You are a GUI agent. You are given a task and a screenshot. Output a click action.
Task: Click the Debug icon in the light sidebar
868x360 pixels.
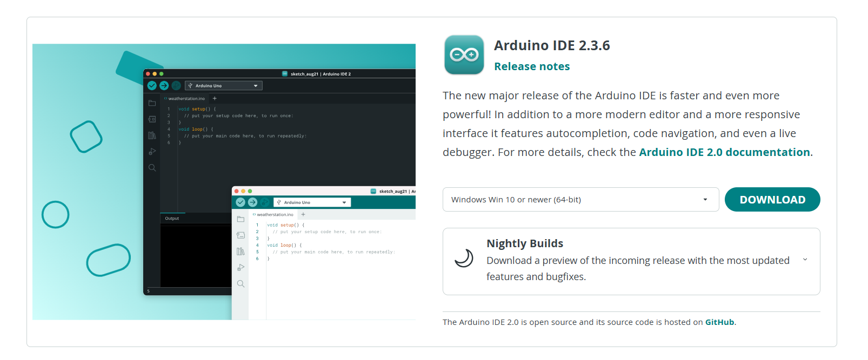[241, 268]
